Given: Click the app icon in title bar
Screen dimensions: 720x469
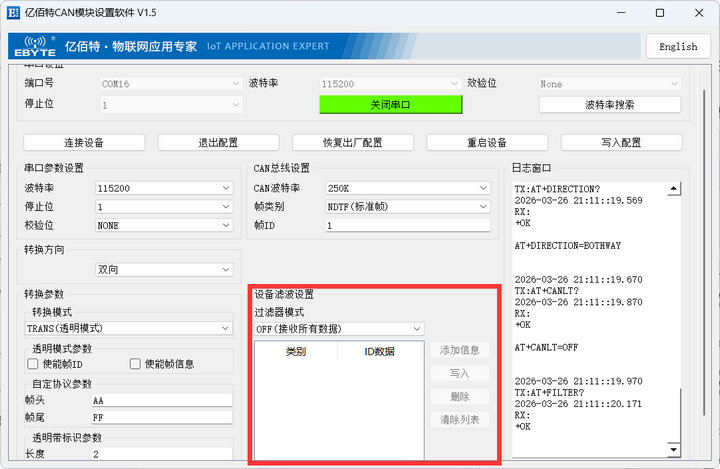Looking at the screenshot, I should click(x=13, y=13).
